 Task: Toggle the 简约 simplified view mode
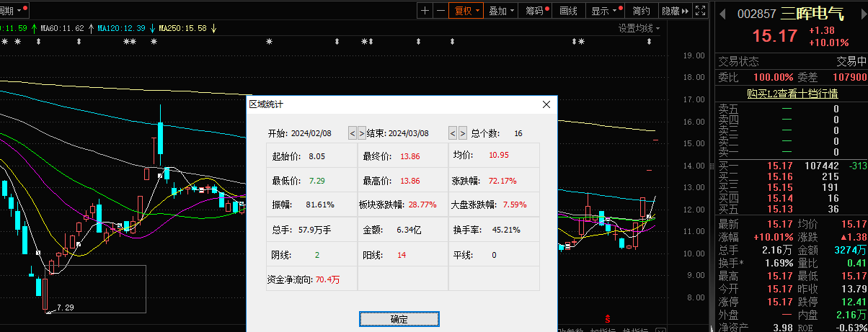pos(641,11)
